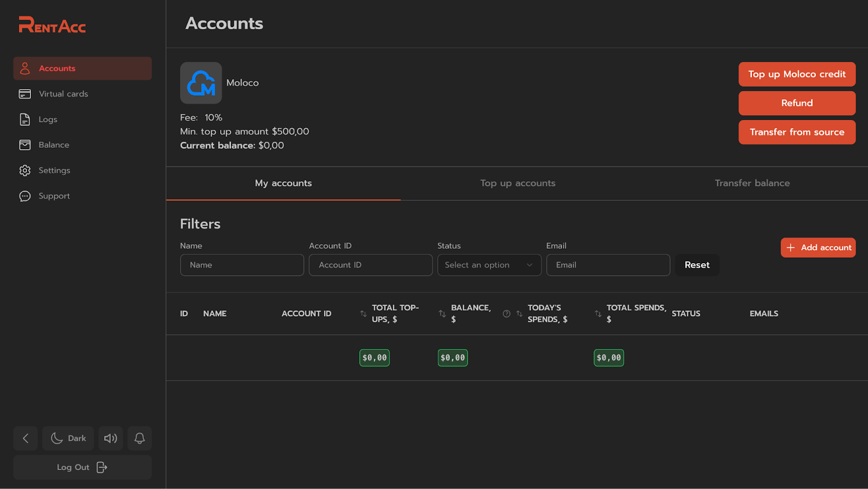Open Logs in the sidebar
Image resolution: width=868 pixels, height=489 pixels.
pos(82,119)
